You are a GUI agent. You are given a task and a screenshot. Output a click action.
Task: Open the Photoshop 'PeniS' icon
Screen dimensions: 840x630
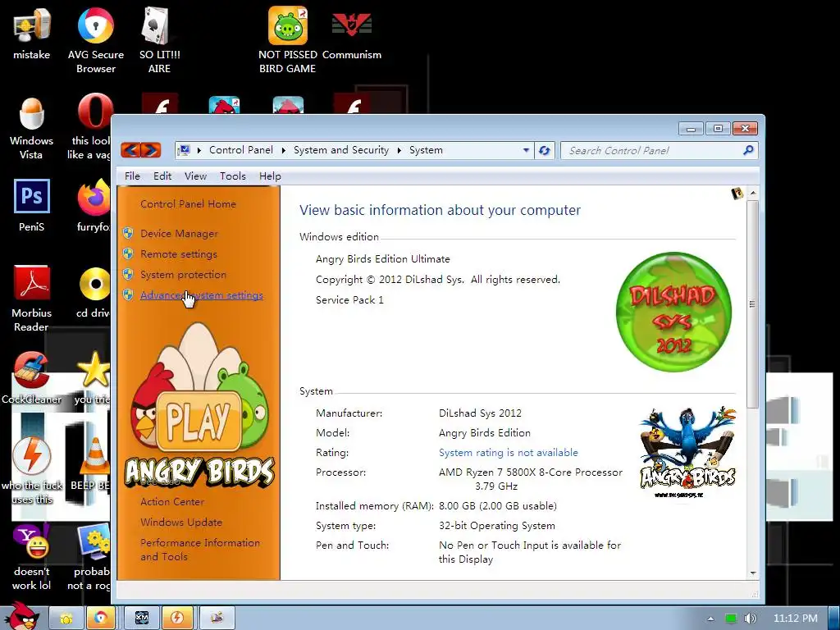click(x=32, y=206)
